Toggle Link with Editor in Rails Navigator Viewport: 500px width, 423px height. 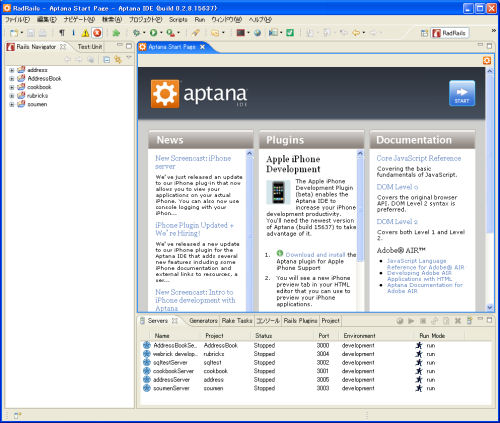pos(118,60)
